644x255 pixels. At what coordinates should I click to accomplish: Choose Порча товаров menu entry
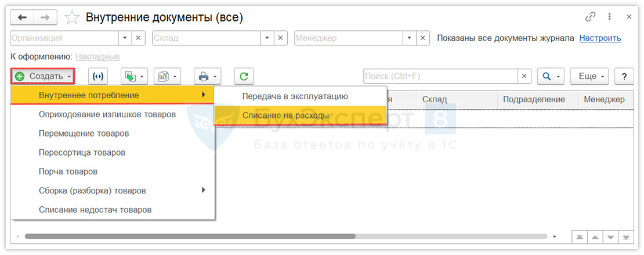[113, 171]
